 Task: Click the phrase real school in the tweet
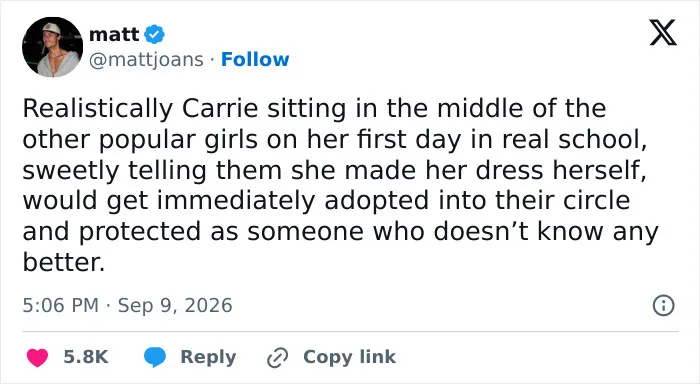575,139
